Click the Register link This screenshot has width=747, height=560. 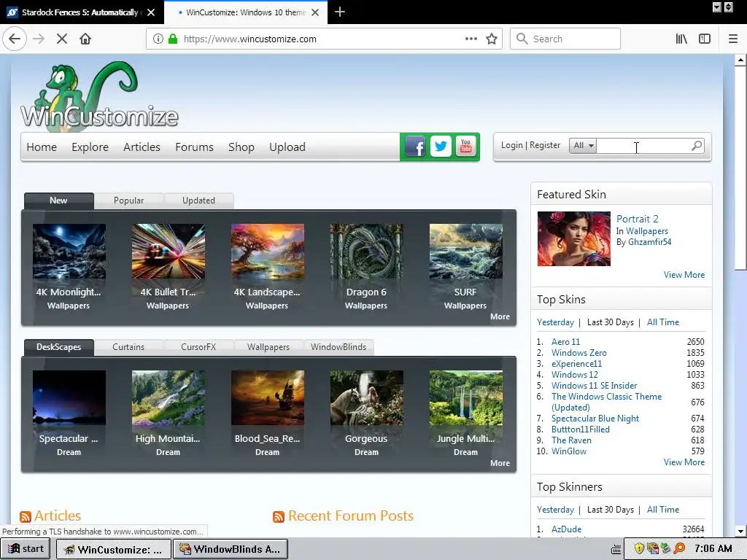pos(545,145)
